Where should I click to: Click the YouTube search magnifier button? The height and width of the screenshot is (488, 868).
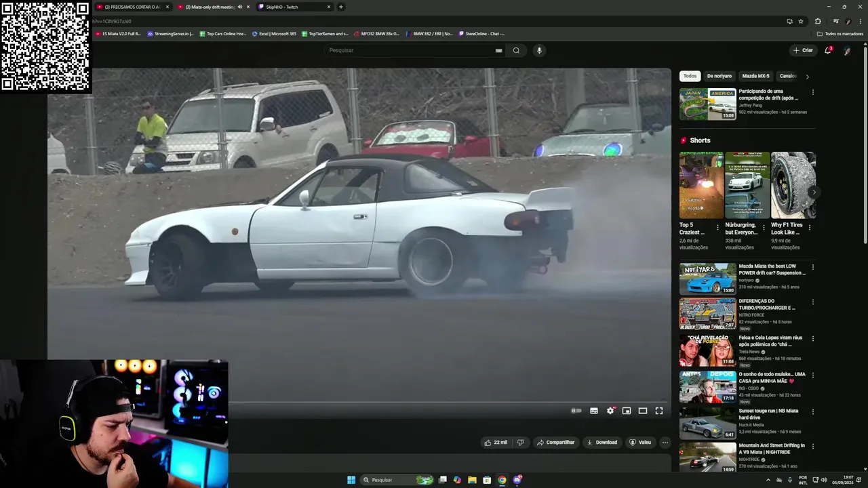(x=516, y=50)
